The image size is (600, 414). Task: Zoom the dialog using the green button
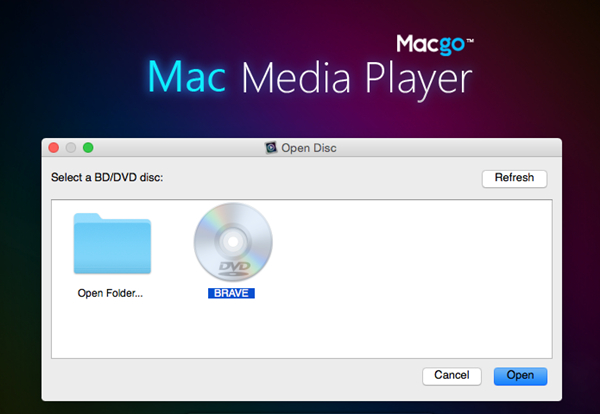point(87,148)
